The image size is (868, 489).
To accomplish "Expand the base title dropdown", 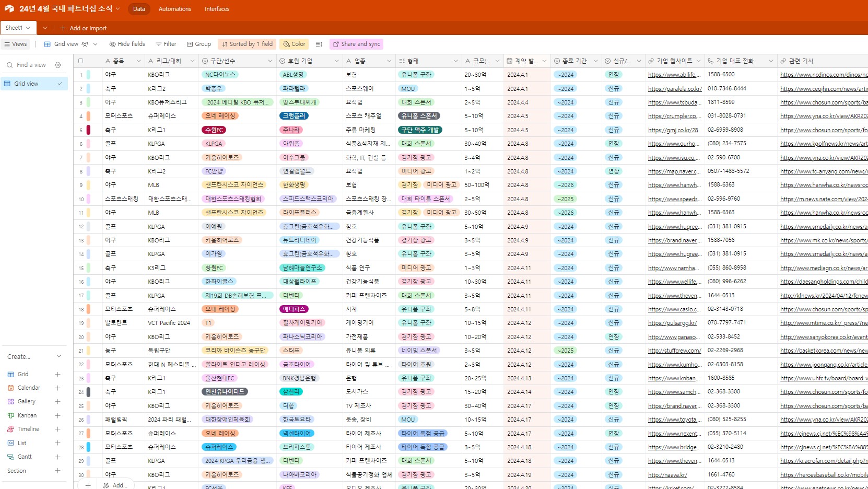I will click(x=118, y=9).
